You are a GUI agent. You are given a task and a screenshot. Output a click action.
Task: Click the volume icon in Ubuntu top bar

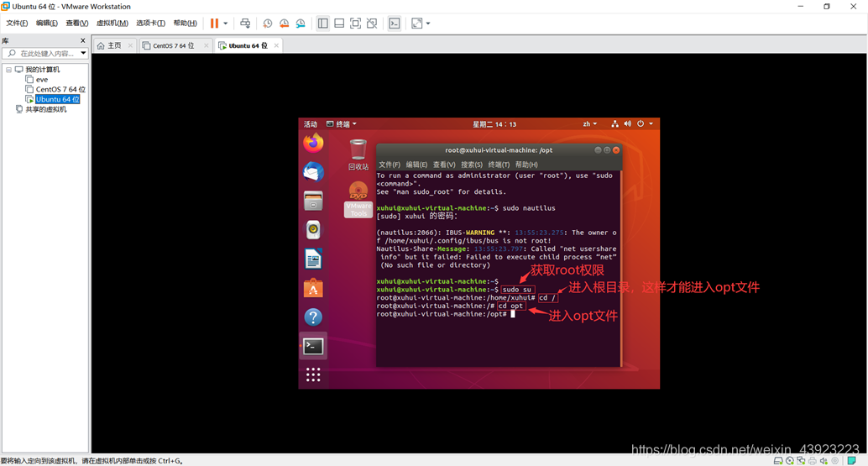point(627,124)
